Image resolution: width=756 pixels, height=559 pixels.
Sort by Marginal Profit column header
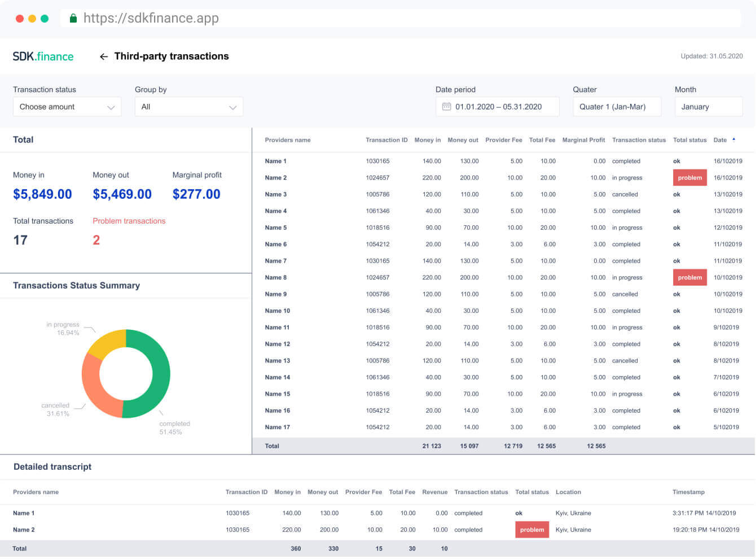pyautogui.click(x=584, y=140)
